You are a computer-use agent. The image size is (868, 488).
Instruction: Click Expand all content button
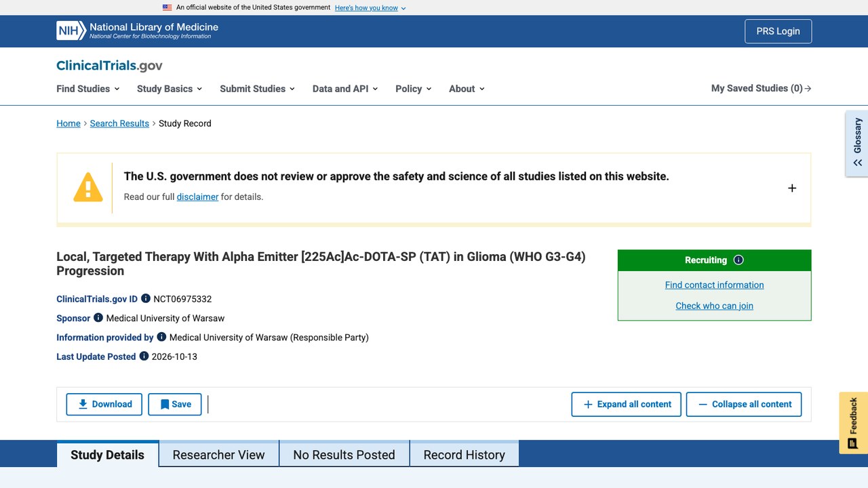(627, 404)
